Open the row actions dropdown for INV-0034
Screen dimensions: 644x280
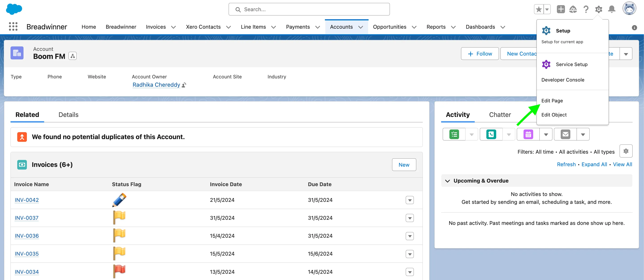410,272
